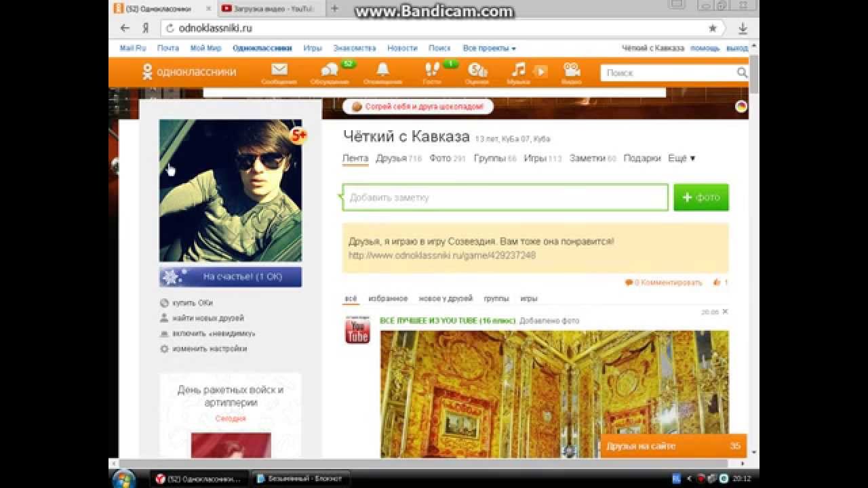This screenshot has width=868, height=488.
Task: Open the Поиск link in portal bar
Action: 439,48
